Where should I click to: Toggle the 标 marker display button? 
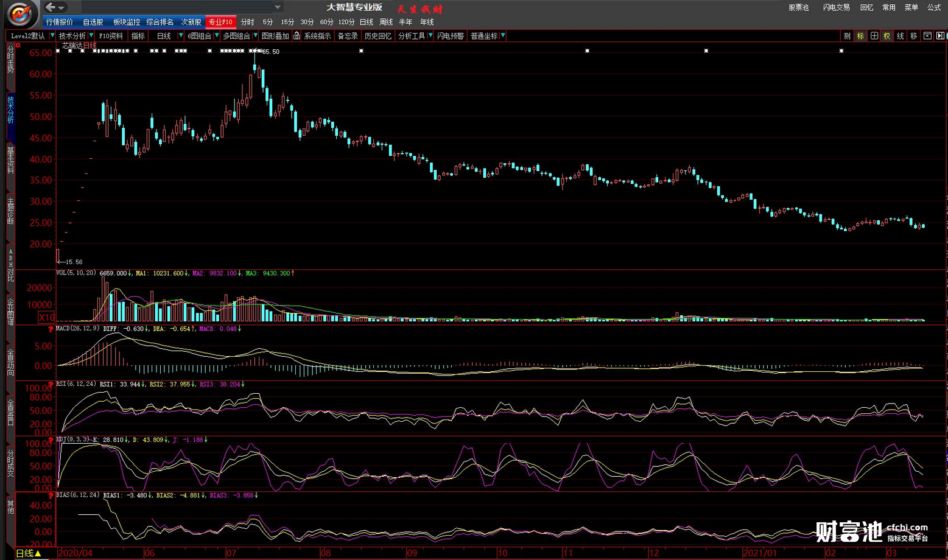(860, 36)
